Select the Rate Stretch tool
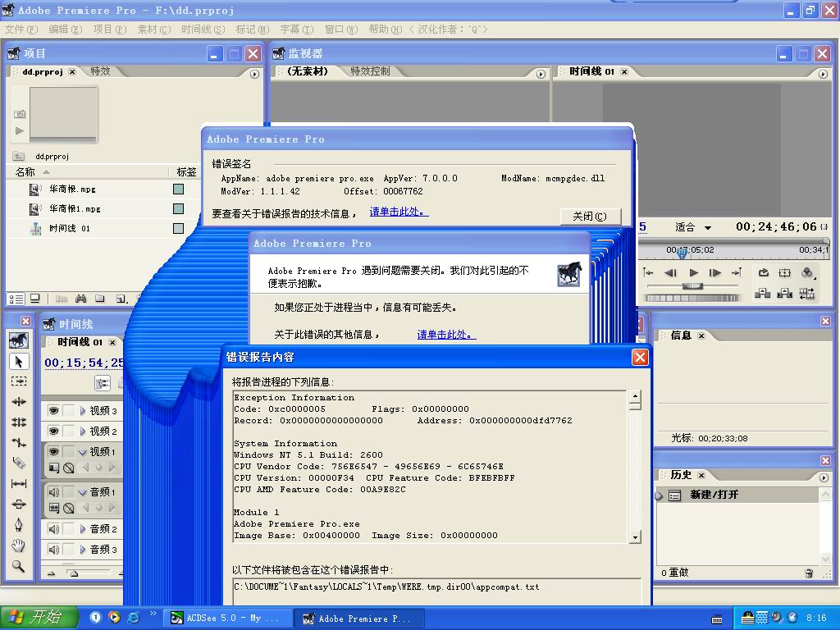This screenshot has height=630, width=840. [19, 442]
